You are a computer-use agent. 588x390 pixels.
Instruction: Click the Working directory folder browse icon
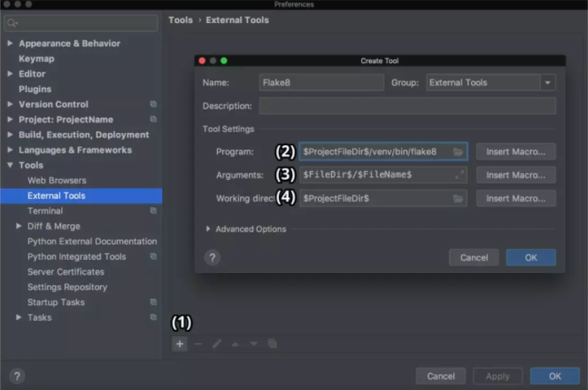click(458, 199)
